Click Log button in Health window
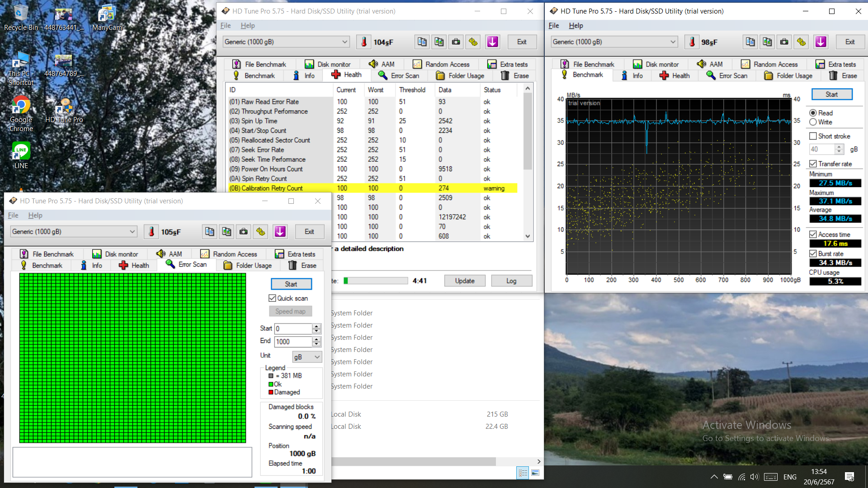The height and width of the screenshot is (488, 868). [511, 281]
